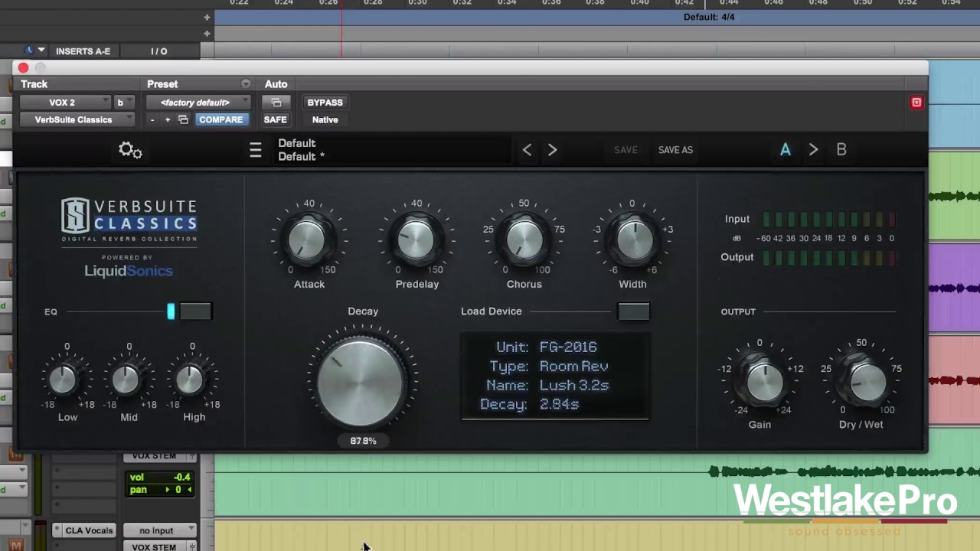980x551 pixels.
Task: Click the VOX STEM output window icon
Action: pyautogui.click(x=192, y=547)
